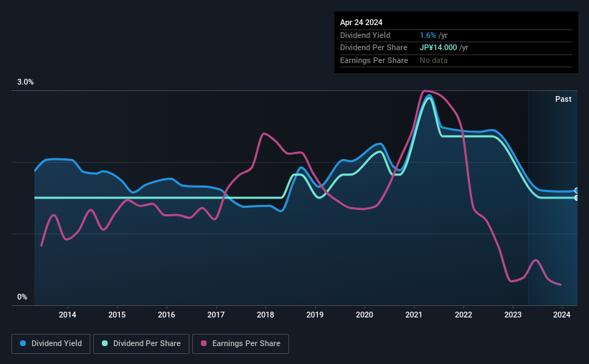
Task: Click the 3.0% y-axis label
Action: click(25, 82)
